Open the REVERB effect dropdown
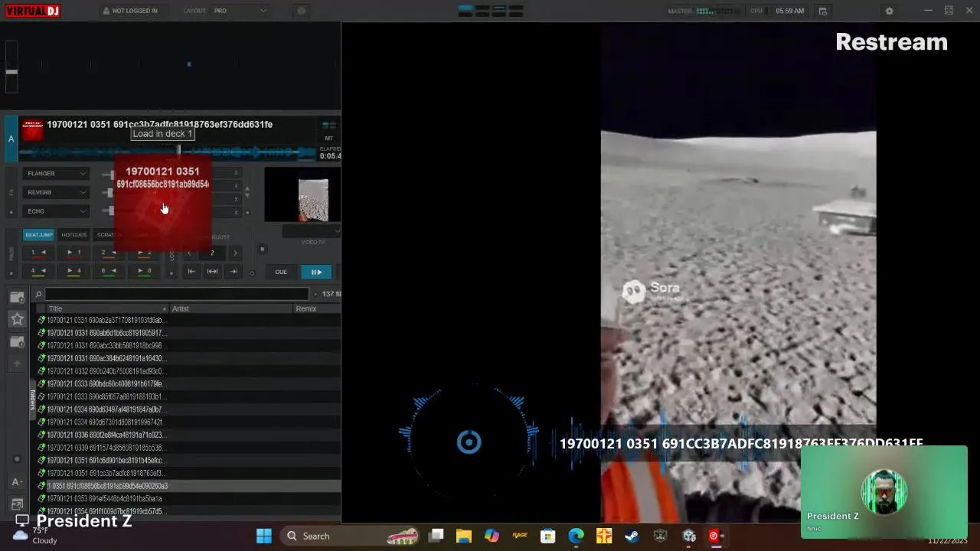This screenshot has height=551, width=980. pyautogui.click(x=56, y=192)
